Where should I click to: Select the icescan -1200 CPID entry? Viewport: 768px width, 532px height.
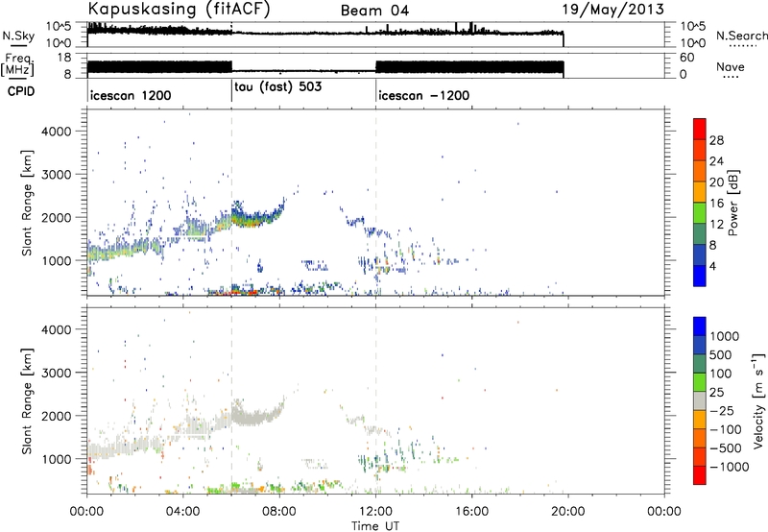423,95
